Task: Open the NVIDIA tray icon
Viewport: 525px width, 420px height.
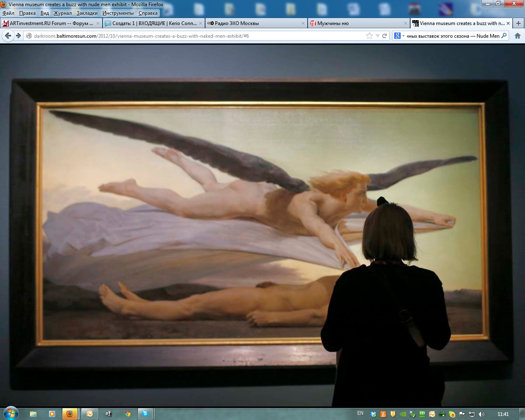Action: click(x=403, y=414)
